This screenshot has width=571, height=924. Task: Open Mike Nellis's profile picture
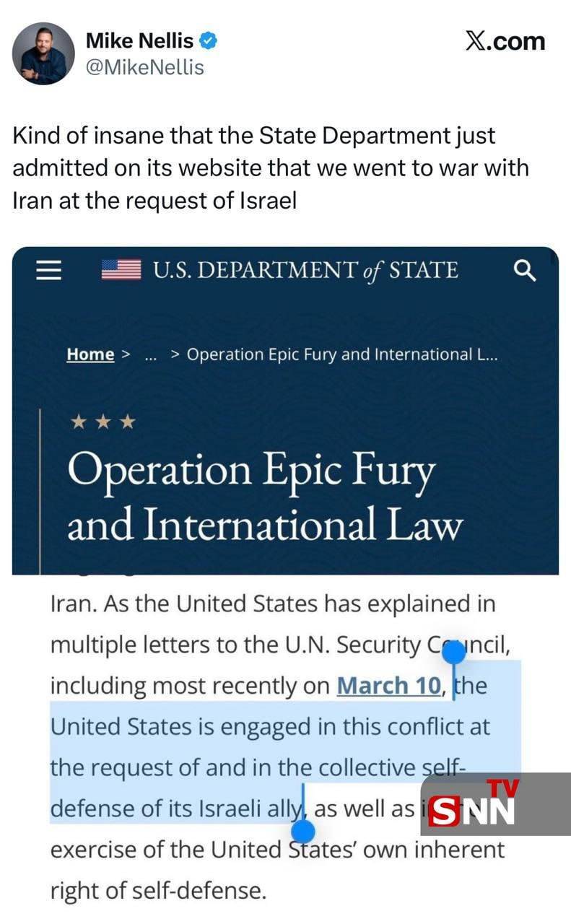click(43, 53)
